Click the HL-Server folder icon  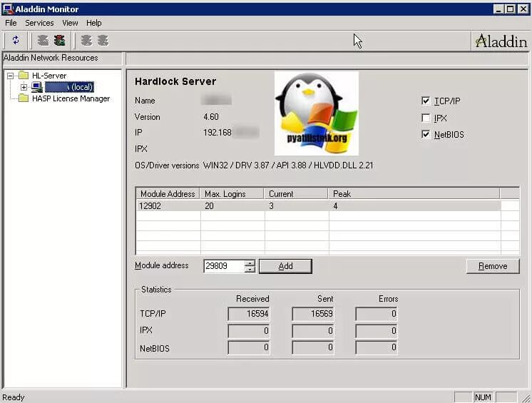24,76
